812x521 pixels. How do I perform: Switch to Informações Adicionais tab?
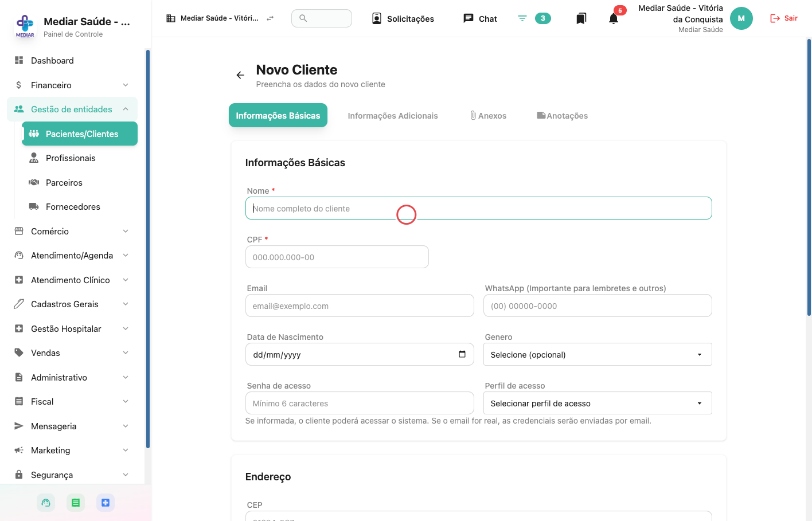pos(393,116)
